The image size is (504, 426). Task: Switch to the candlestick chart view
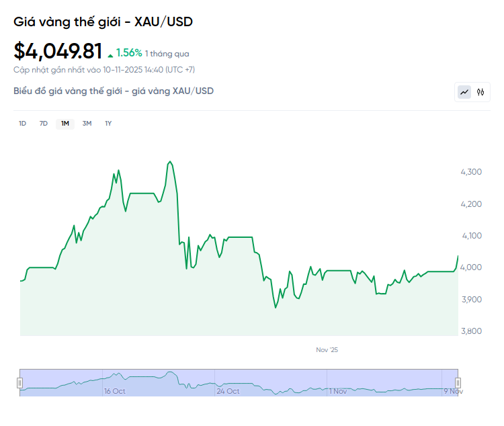[x=480, y=92]
